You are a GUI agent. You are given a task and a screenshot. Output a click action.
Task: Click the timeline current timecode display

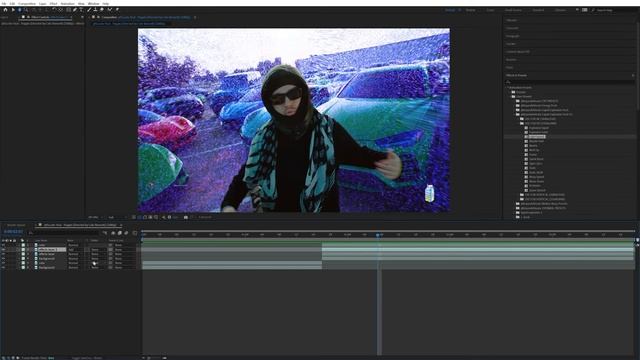[13, 232]
